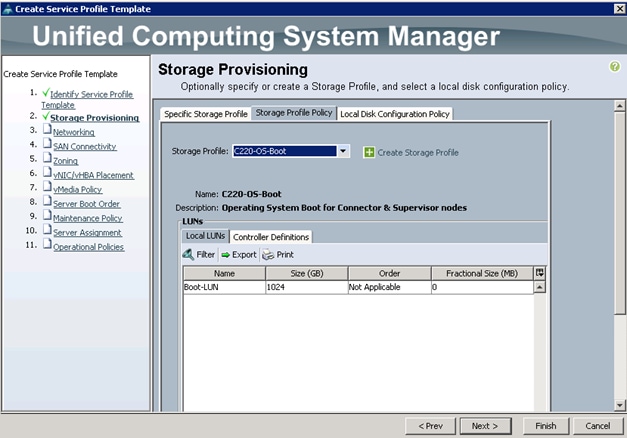Screen dimensions: 627x438
Task: Click the green Export arrow icon
Action: click(226, 255)
